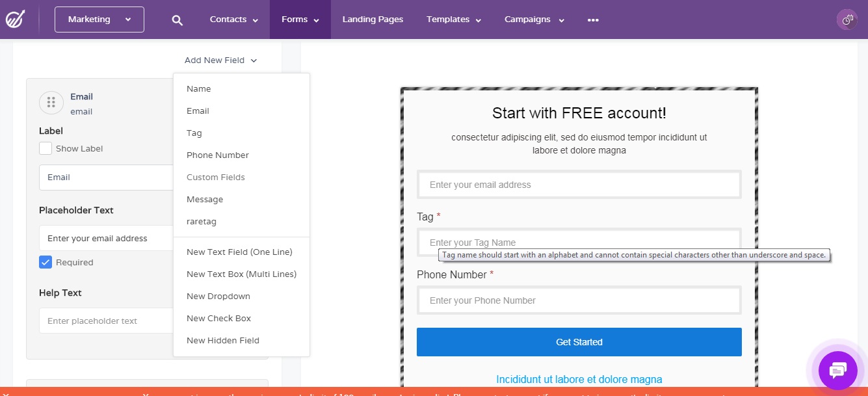The height and width of the screenshot is (396, 868).
Task: Select Phone Number from field list
Action: click(x=217, y=155)
